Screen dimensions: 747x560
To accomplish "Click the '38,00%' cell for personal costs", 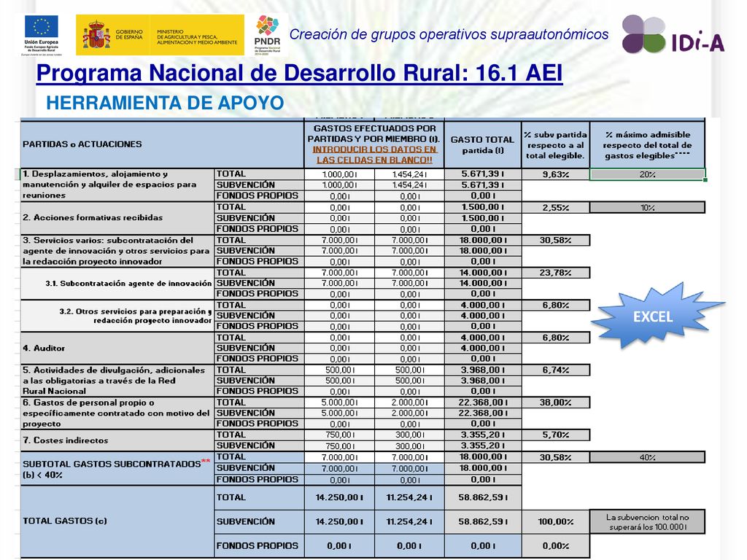I will (x=555, y=402).
